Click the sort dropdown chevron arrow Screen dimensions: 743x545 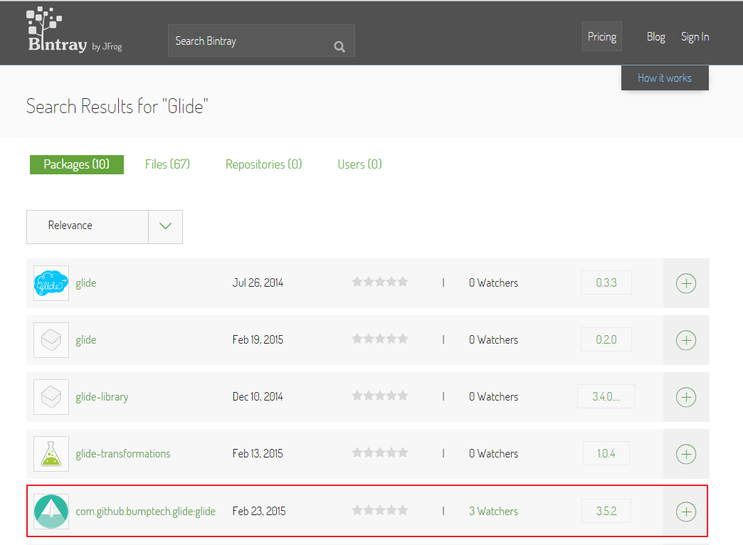pos(165,226)
